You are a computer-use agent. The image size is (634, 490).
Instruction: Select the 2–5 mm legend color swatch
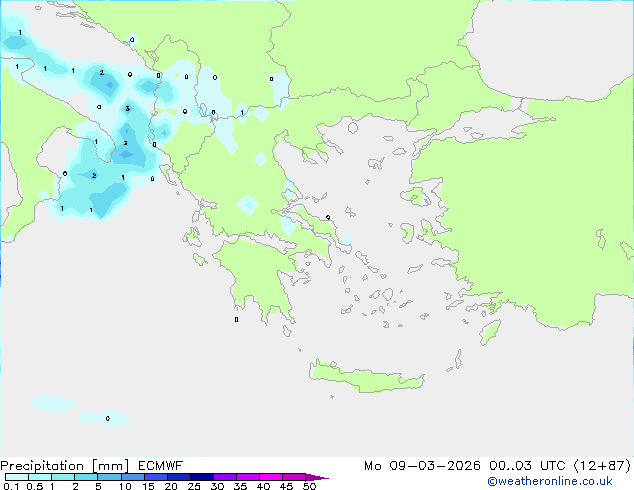pyautogui.click(x=86, y=477)
